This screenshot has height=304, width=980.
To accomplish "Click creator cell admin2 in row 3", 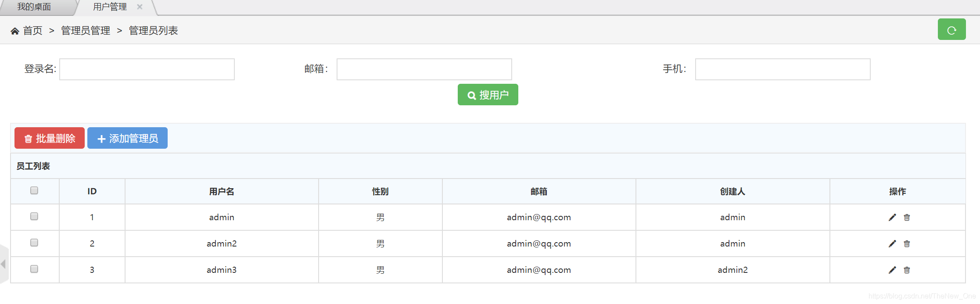I will (x=732, y=270).
